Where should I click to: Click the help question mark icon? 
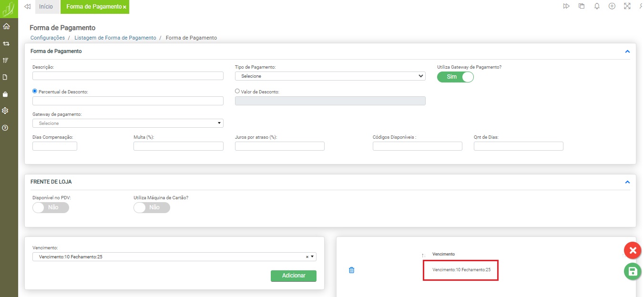[x=6, y=128]
